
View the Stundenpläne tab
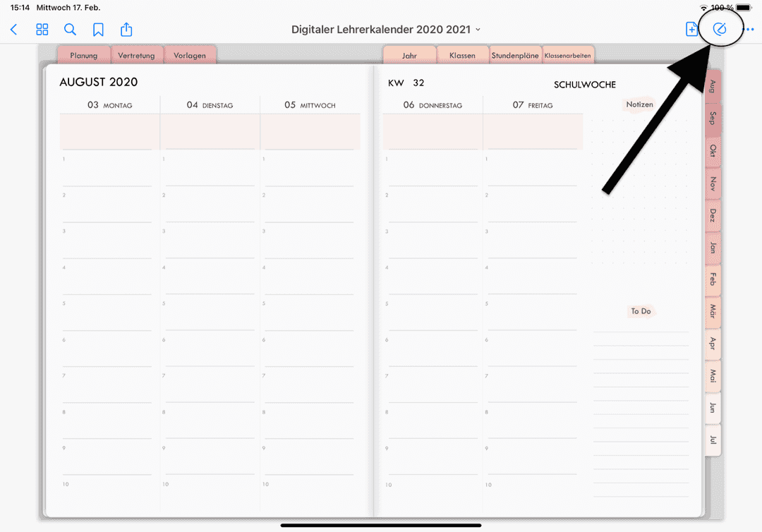[x=515, y=54]
